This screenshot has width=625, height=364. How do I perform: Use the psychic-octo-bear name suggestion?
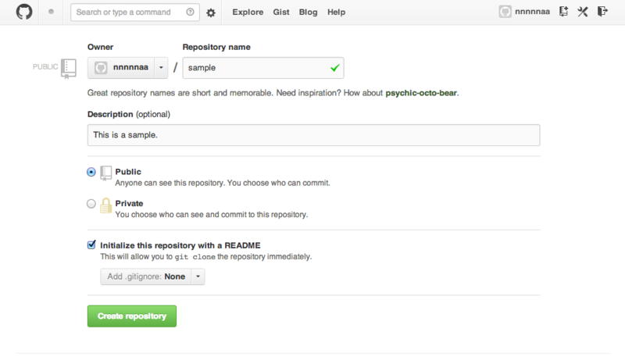click(421, 93)
